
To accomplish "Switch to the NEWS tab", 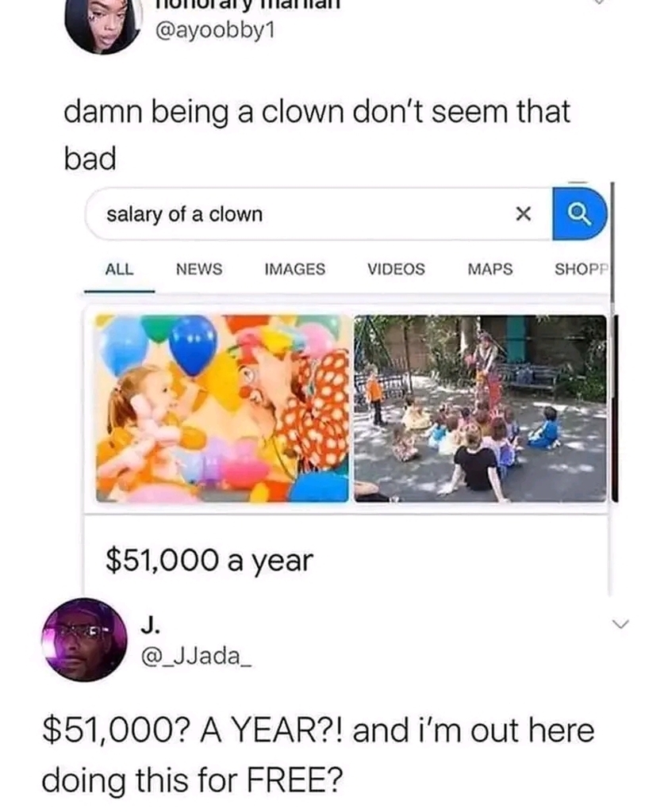I will [x=199, y=270].
